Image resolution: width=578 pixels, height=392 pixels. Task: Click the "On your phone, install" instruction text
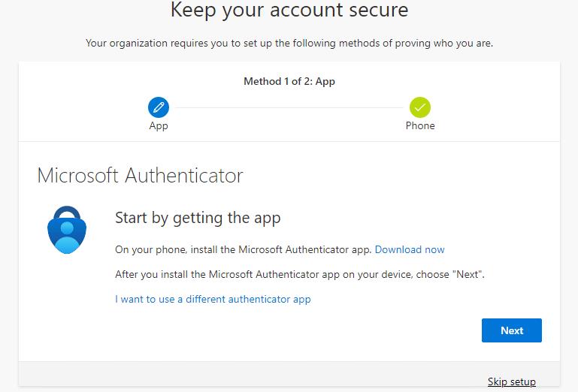[x=244, y=249]
